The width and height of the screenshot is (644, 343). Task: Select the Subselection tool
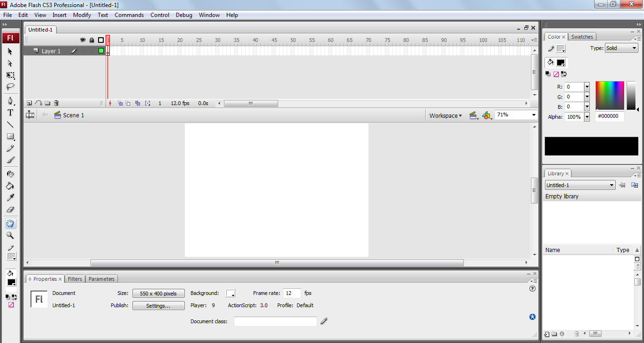point(10,63)
